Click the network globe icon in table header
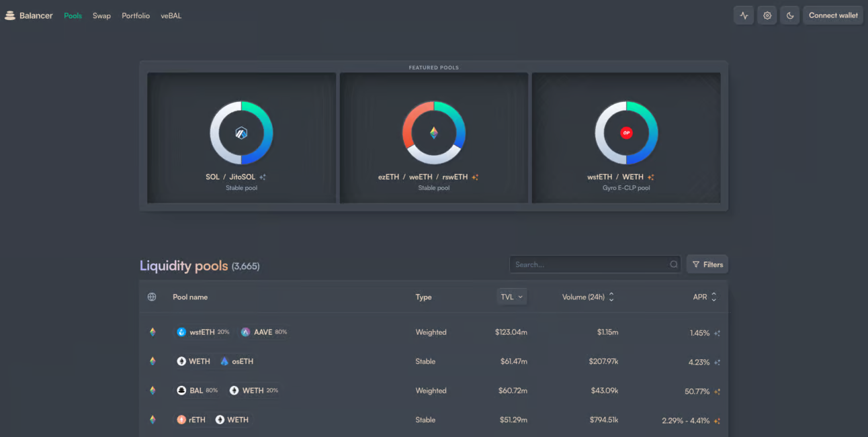 point(152,297)
